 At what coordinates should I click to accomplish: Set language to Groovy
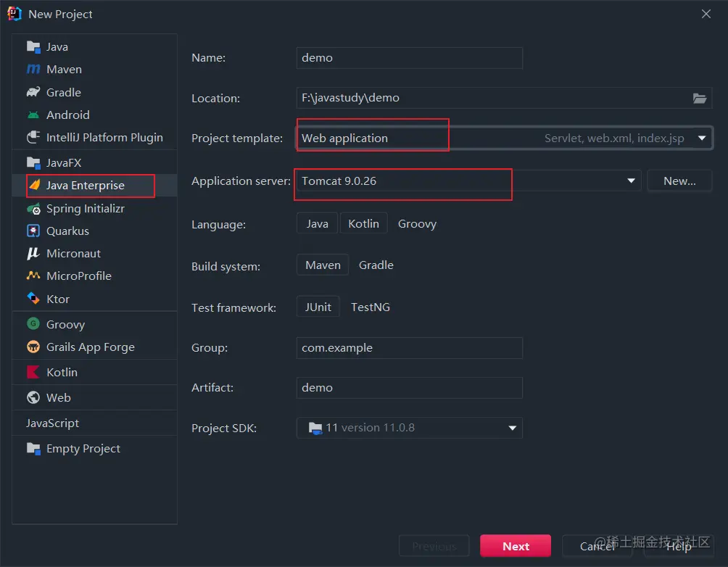click(417, 224)
